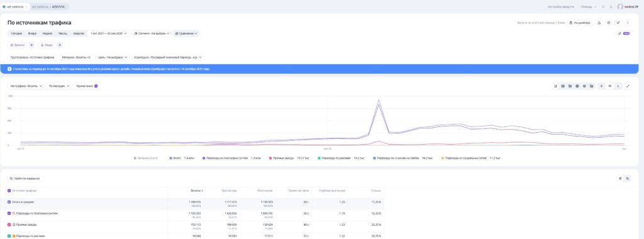Open the Сравнение dropdown
The height and width of the screenshot is (239, 644).
(x=186, y=34)
